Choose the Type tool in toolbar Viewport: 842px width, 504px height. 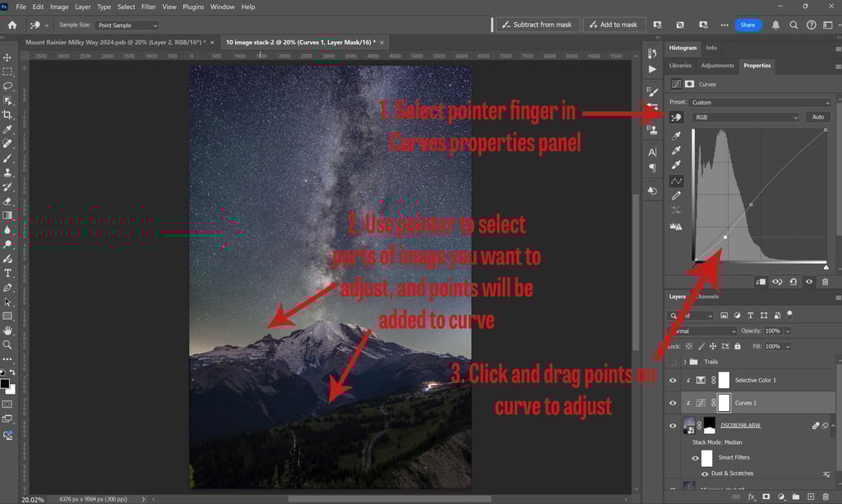(x=7, y=273)
